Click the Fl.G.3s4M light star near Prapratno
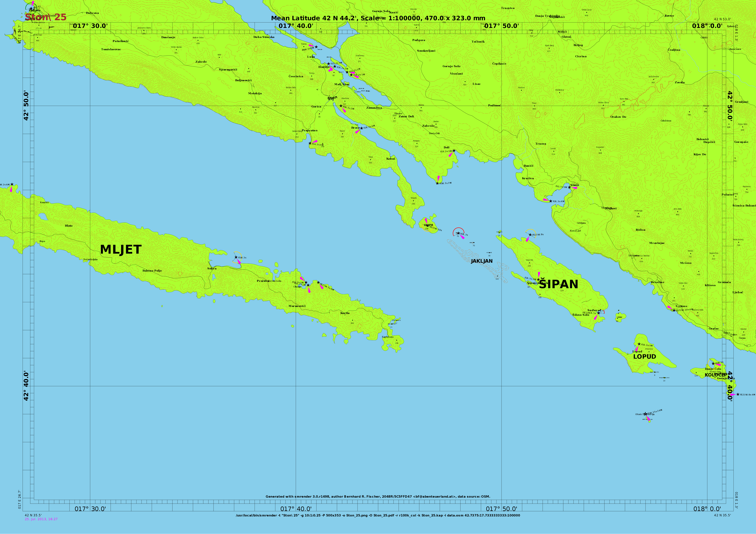 click(310, 143)
